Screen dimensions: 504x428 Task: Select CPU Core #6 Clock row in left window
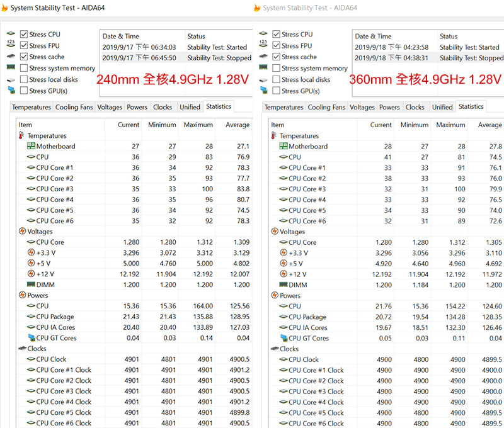click(134, 423)
